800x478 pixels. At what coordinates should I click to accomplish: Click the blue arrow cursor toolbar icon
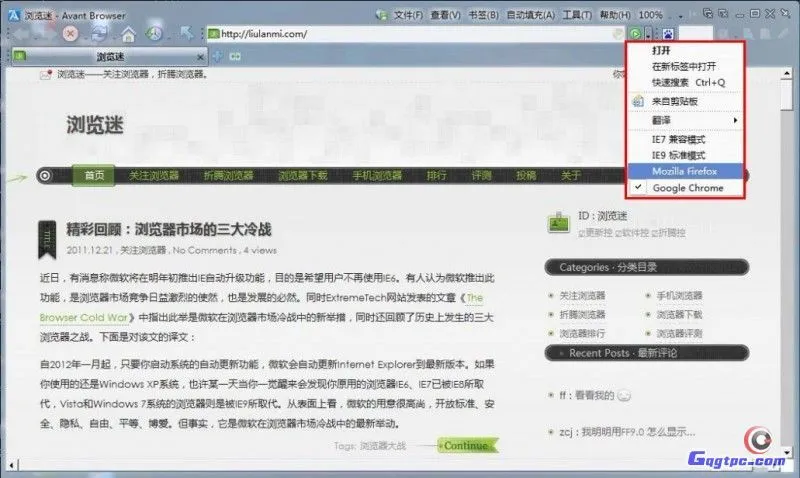coord(187,33)
